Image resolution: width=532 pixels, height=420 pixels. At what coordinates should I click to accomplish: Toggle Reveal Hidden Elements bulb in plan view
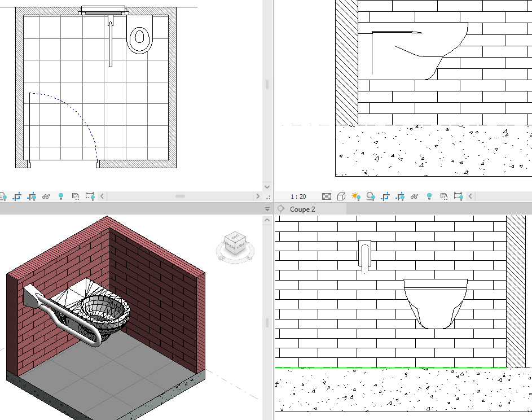point(61,196)
